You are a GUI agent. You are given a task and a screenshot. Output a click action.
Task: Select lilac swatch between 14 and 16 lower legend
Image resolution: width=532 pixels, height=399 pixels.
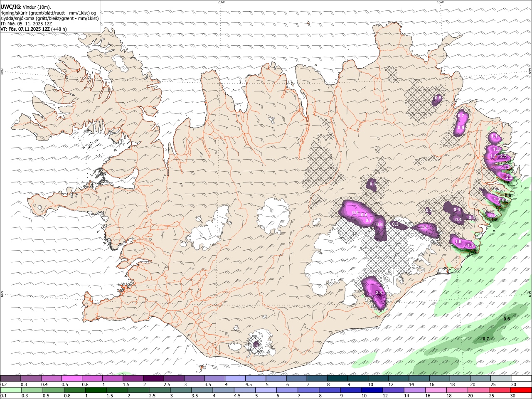[415, 390]
